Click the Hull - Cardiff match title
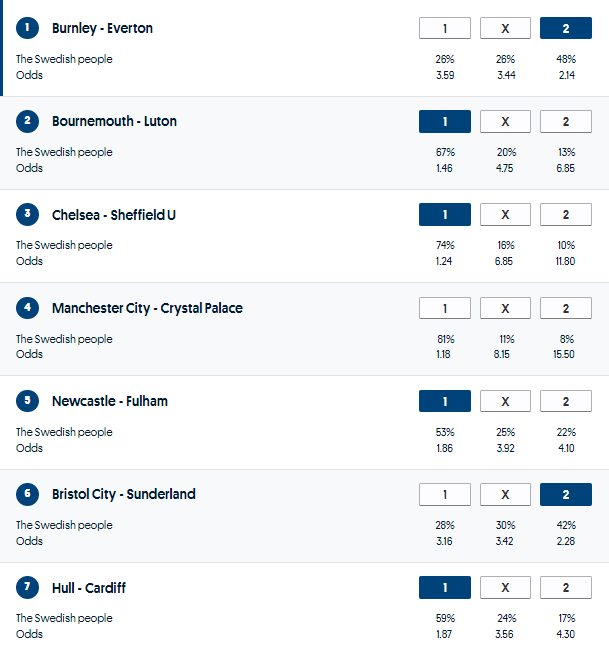The height and width of the screenshot is (654, 609). pos(89,588)
